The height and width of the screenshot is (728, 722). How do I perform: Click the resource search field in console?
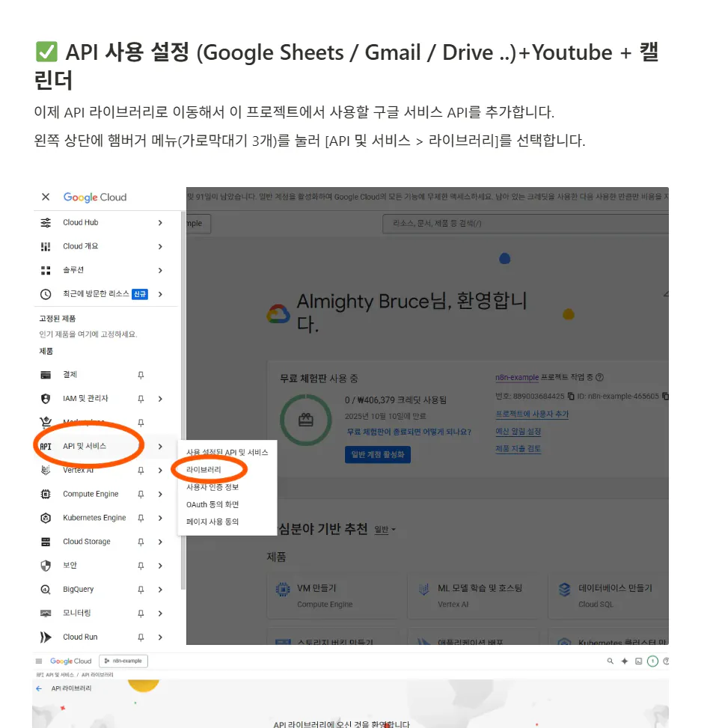tap(525, 224)
